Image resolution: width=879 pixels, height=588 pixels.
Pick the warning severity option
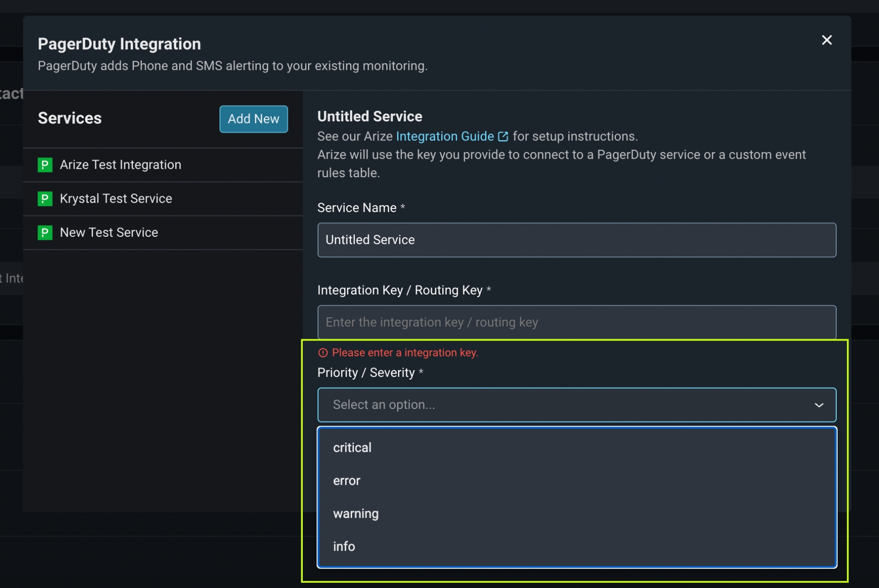[356, 514]
